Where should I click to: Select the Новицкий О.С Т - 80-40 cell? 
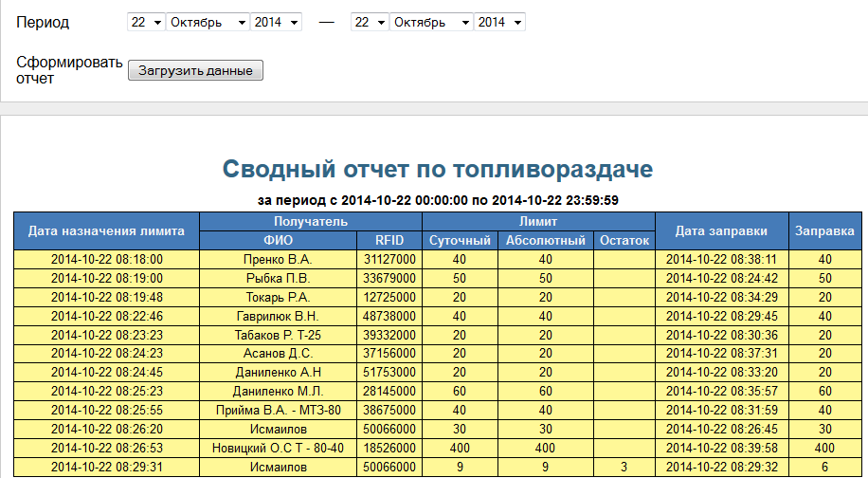(278, 448)
